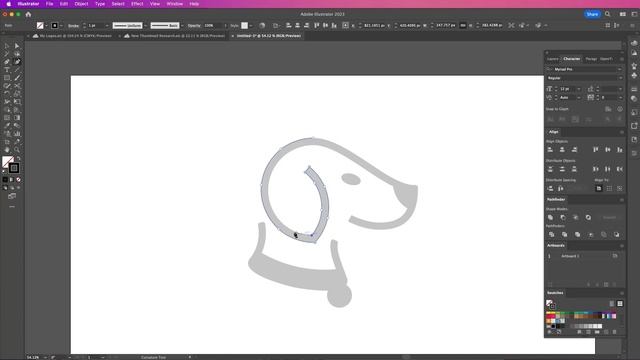Select the Eyedropper tool
This screenshot has height=360, width=640.
tap(7, 126)
